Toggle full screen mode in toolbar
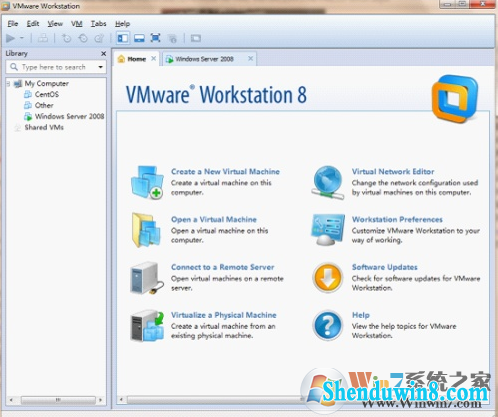This screenshot has width=498, height=417. point(155,38)
